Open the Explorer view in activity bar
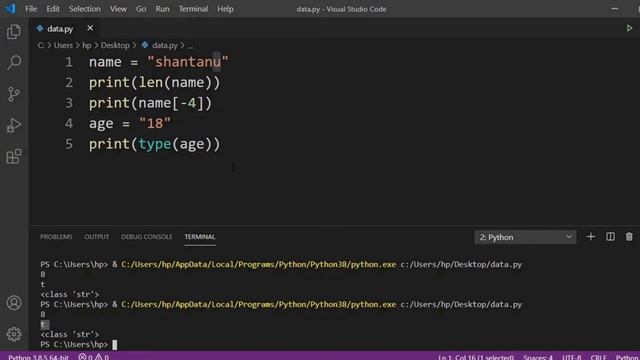 tap(14, 32)
